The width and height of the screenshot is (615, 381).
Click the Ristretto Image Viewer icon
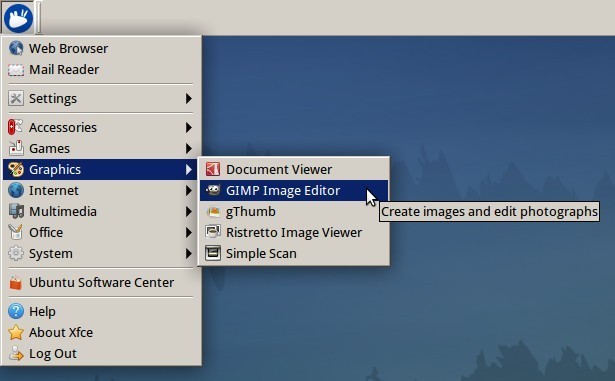click(213, 232)
